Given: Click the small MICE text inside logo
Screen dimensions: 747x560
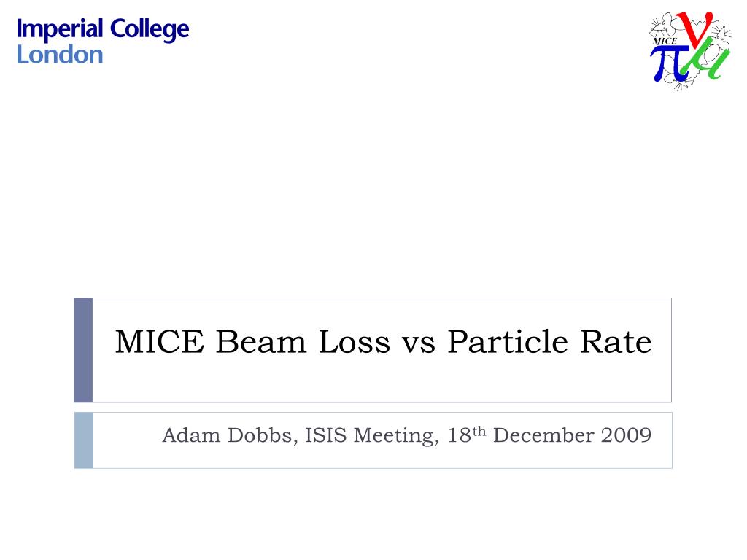Looking at the screenshot, I should (x=665, y=41).
